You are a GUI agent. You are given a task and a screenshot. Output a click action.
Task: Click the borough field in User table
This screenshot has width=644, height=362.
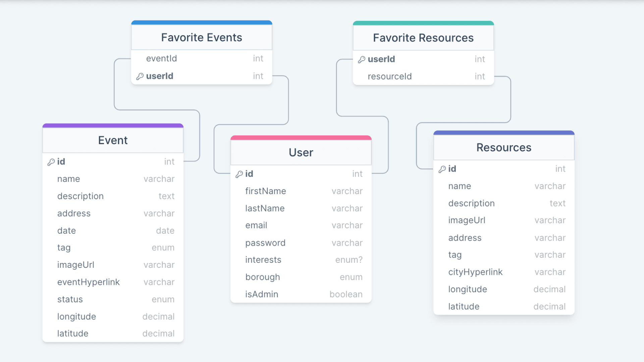pos(301,277)
